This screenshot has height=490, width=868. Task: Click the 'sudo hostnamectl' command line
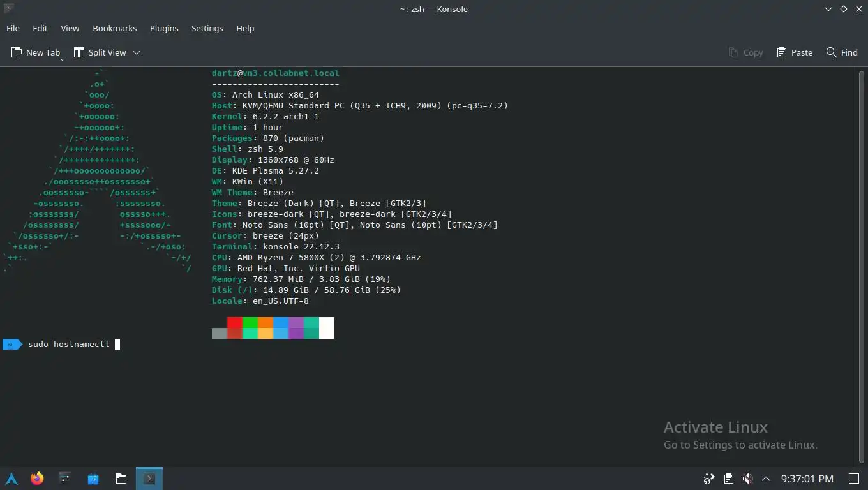pos(69,345)
